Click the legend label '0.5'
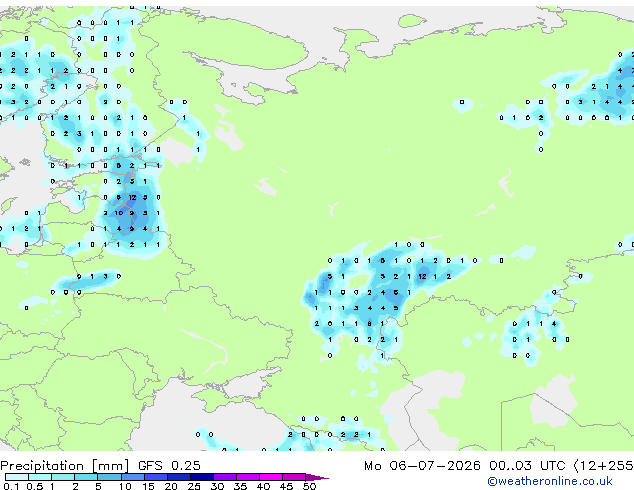Image resolution: width=634 pixels, height=490 pixels. pyautogui.click(x=35, y=486)
